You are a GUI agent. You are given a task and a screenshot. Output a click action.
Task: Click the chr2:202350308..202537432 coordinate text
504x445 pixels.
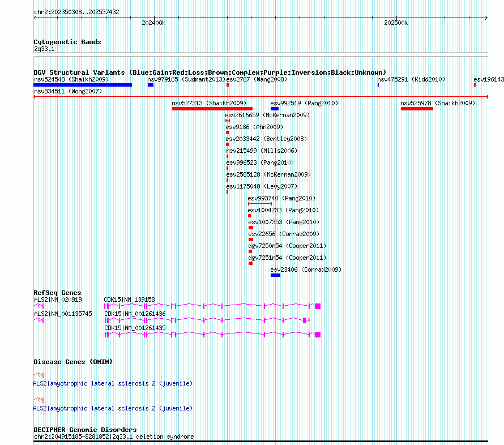tap(76, 12)
